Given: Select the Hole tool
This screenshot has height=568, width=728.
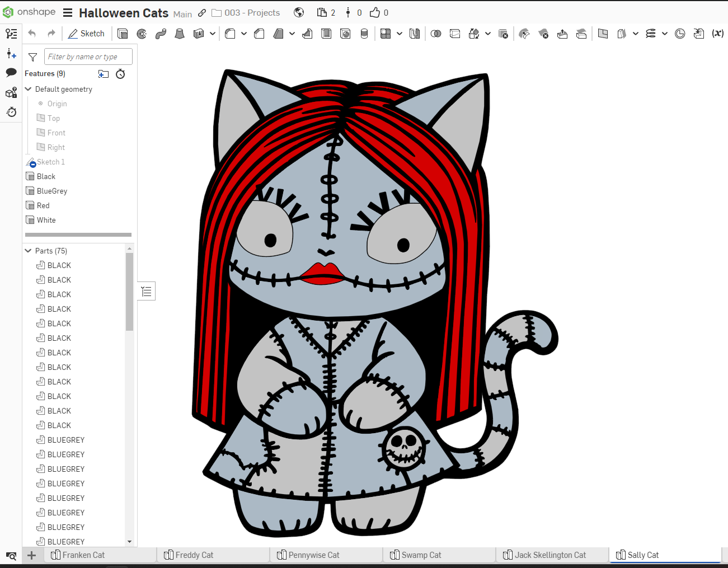Looking at the screenshot, I should 345,34.
